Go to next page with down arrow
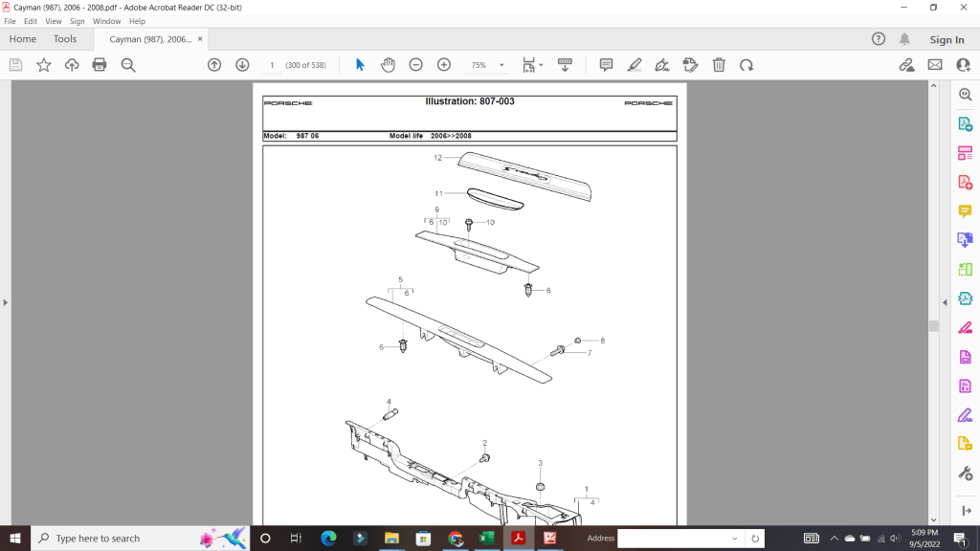The height and width of the screenshot is (551, 980). pos(242,65)
